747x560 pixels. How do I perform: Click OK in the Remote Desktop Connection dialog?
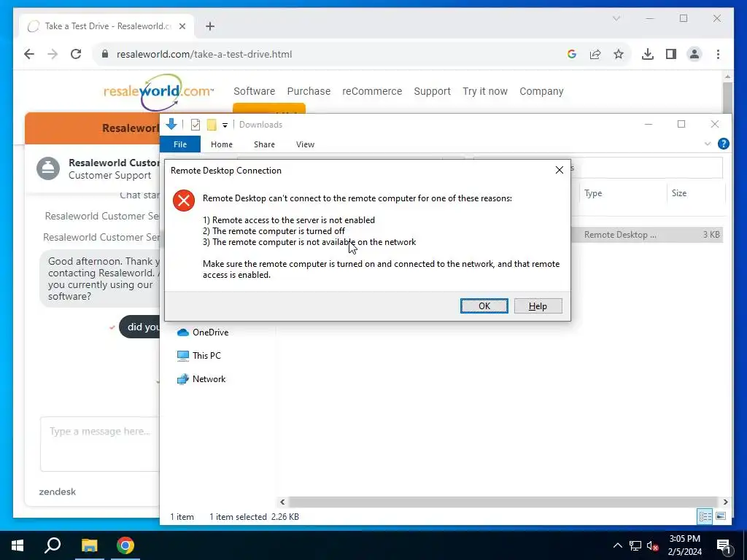[x=484, y=306]
